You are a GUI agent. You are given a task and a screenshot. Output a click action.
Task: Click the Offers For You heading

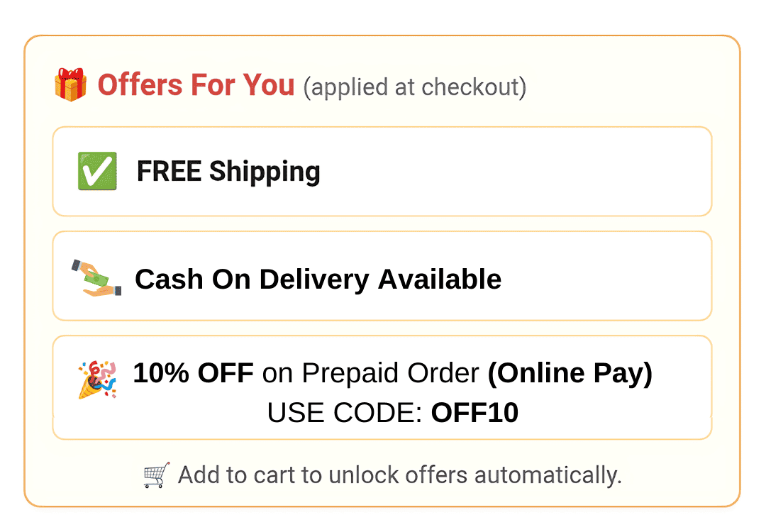pyautogui.click(x=196, y=85)
